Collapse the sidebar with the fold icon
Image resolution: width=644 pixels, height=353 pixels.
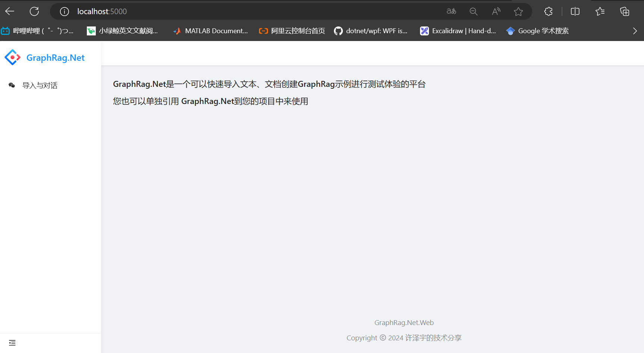(12, 343)
